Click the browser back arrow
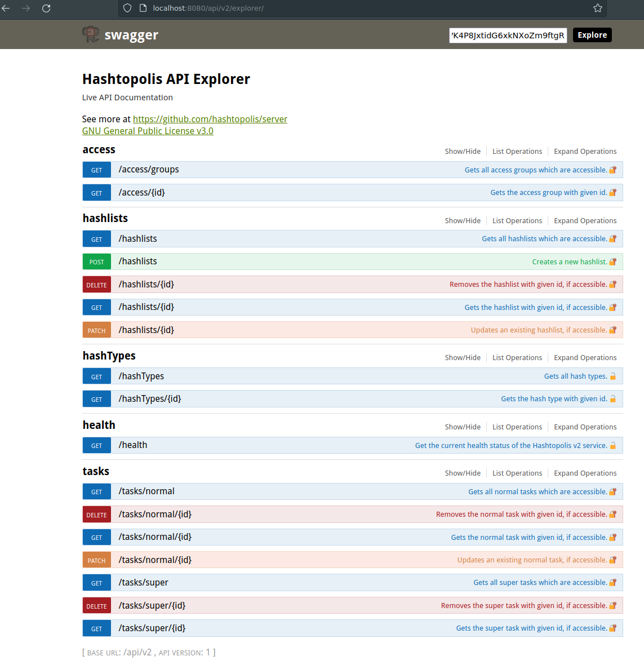644x665 pixels. coord(6,8)
